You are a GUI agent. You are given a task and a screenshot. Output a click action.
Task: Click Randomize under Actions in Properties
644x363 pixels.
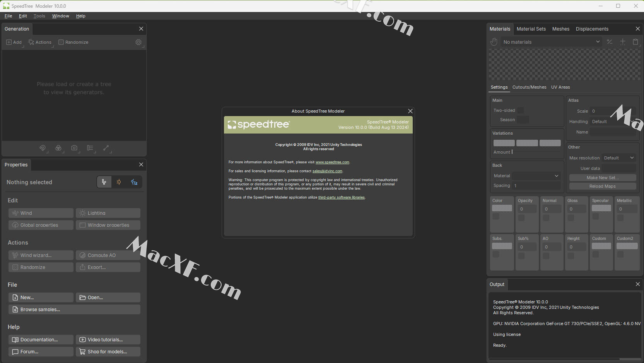[41, 267]
